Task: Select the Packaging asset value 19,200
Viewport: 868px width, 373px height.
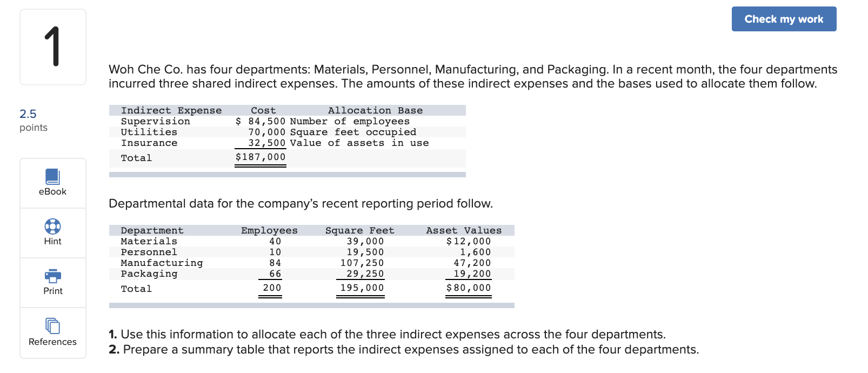Action: tap(472, 274)
